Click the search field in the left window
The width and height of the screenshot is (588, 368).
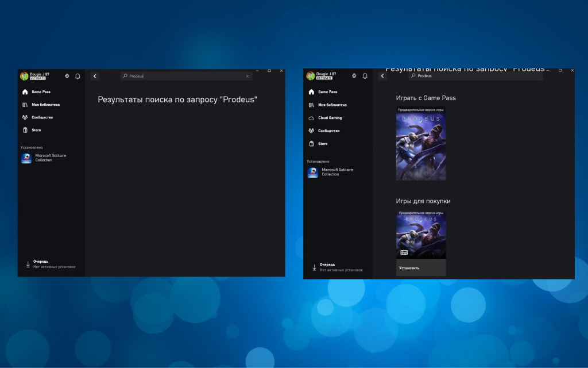pyautogui.click(x=185, y=76)
